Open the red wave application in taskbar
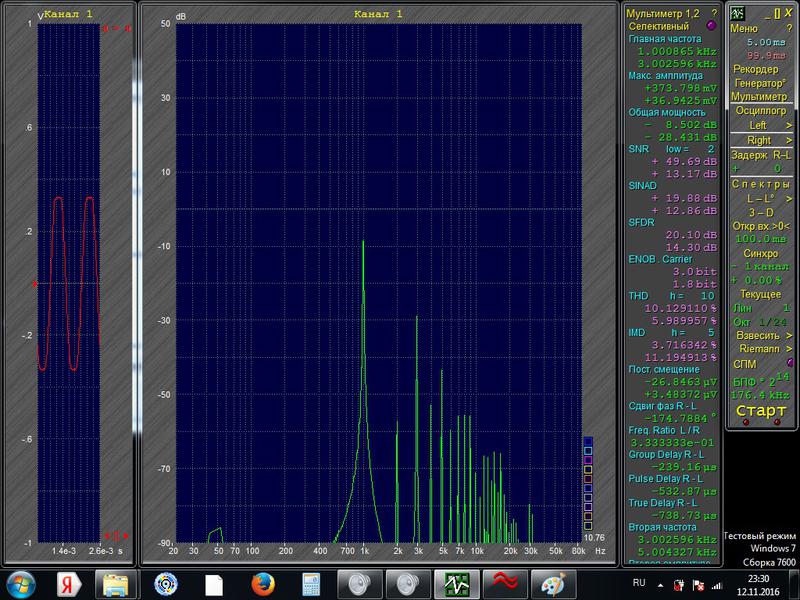 [x=505, y=584]
